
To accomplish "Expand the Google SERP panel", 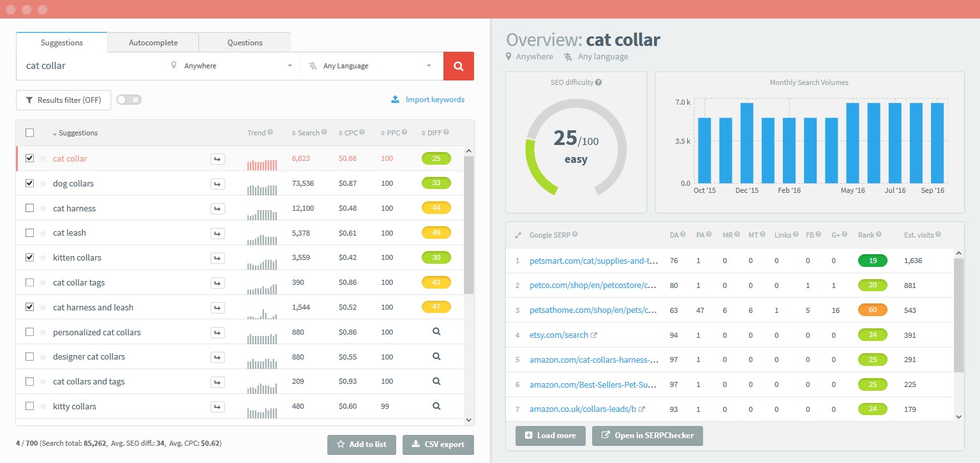I will (x=517, y=234).
